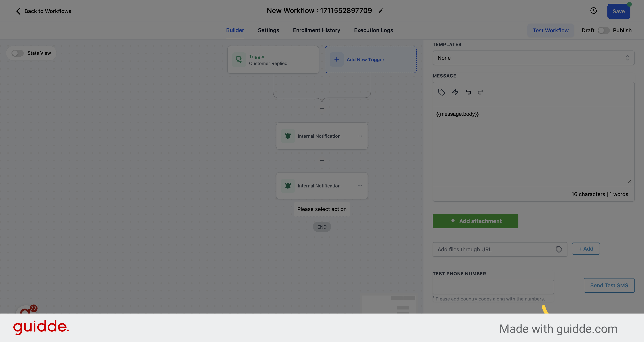This screenshot has width=644, height=342.
Task: Open the chat widget with the 77 badge
Action: pyautogui.click(x=26, y=309)
